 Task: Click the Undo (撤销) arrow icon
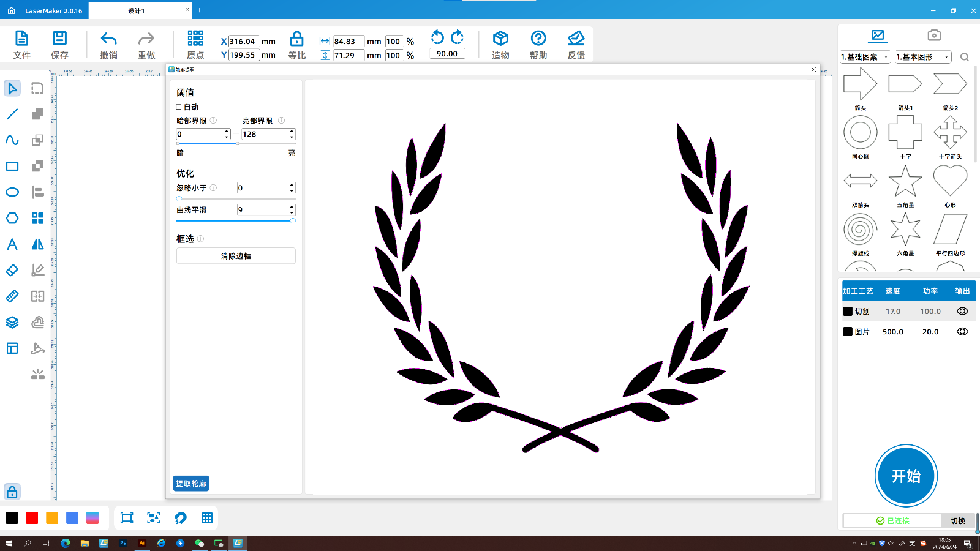pyautogui.click(x=108, y=39)
